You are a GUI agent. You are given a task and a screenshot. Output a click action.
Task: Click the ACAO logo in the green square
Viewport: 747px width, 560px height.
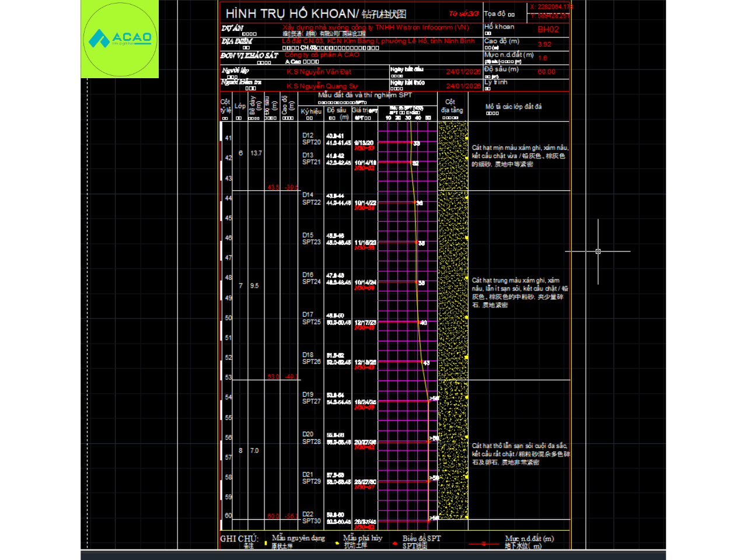coord(120,39)
